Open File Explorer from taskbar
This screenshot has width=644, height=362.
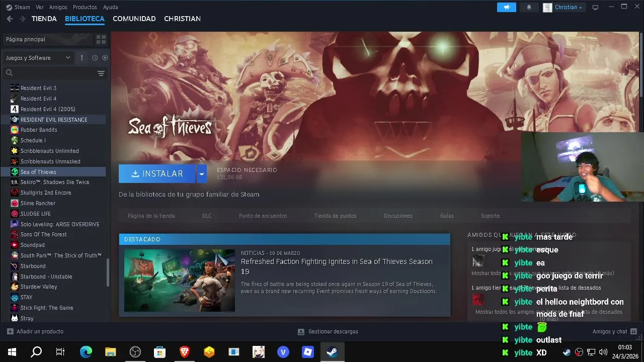[x=111, y=352]
